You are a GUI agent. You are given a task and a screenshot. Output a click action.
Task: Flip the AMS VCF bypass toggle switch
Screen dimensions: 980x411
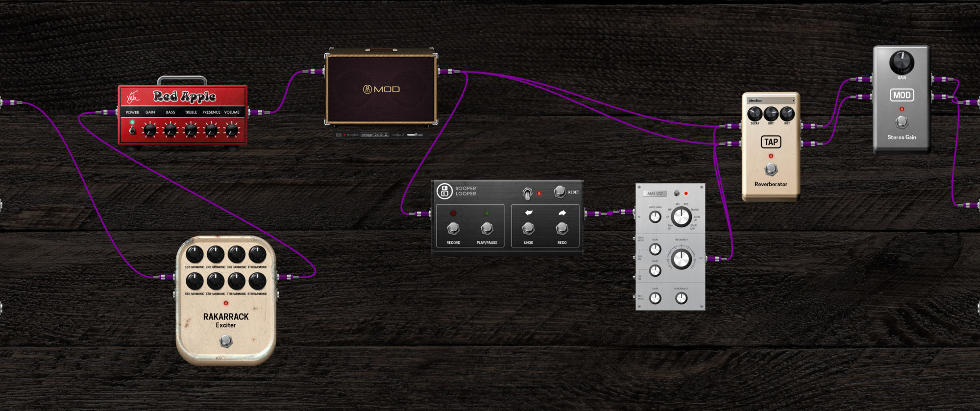(677, 193)
